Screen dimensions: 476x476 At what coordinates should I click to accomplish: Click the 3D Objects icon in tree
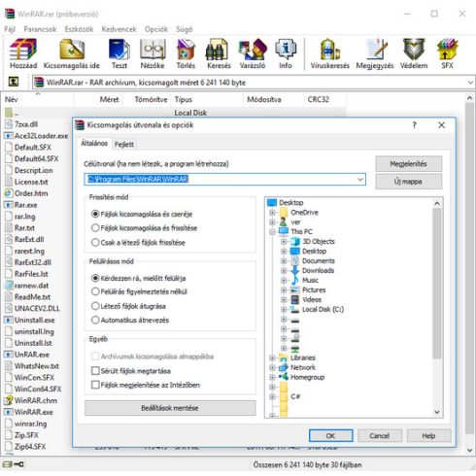(x=294, y=241)
